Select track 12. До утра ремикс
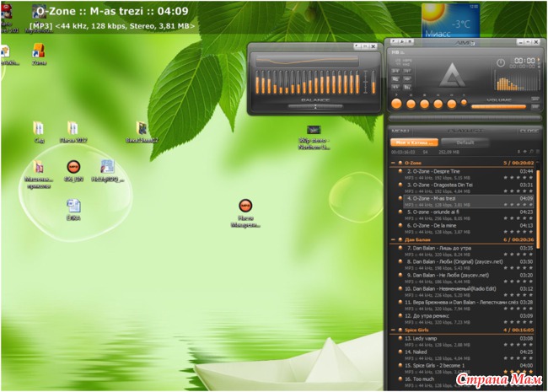 click(468, 319)
